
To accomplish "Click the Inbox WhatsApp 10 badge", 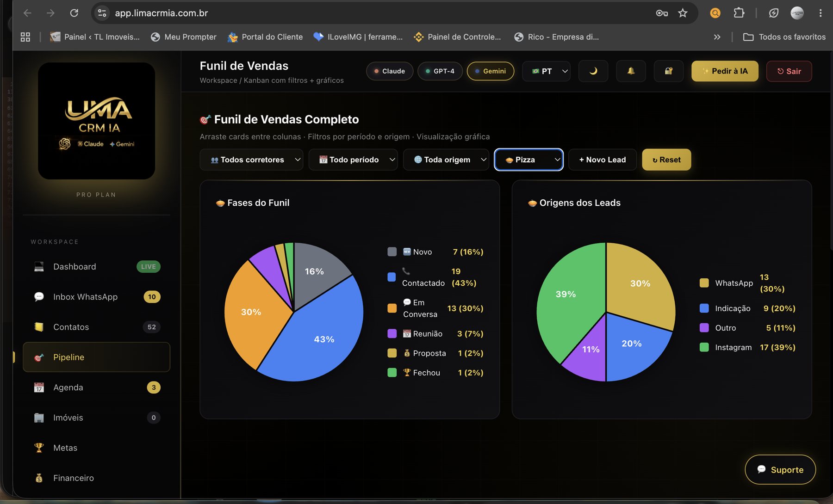I will tap(152, 297).
